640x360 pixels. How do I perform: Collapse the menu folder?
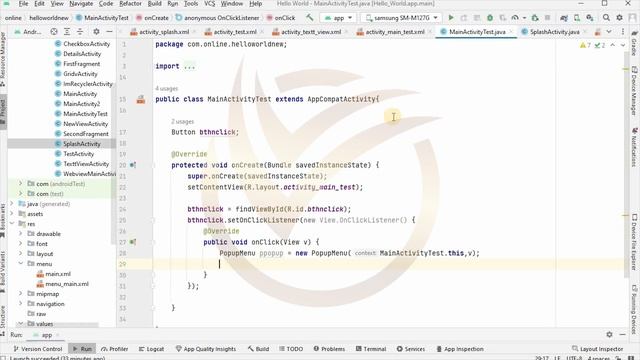[x=20, y=264]
